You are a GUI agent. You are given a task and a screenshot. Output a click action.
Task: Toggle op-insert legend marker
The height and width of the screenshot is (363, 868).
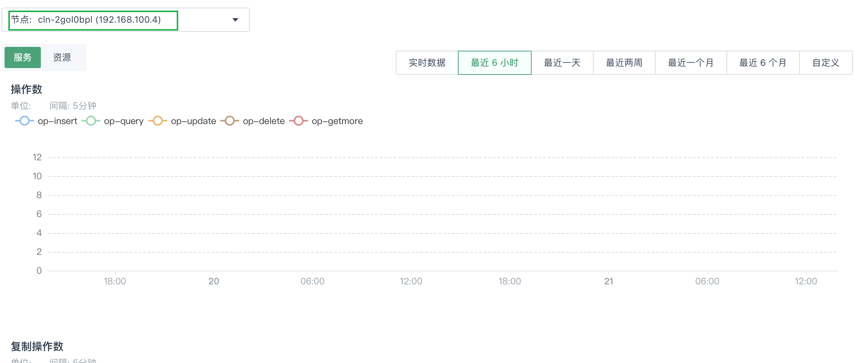tap(25, 121)
